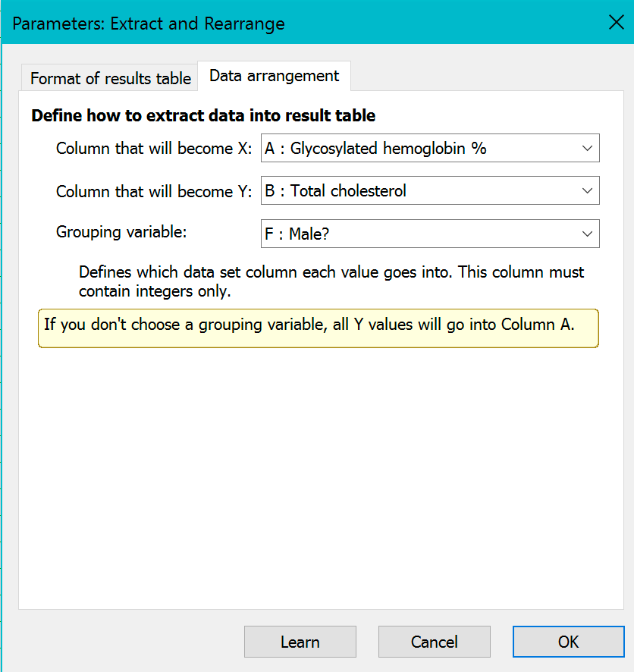Expand the Grouping variable dropdown arrow
This screenshot has width=634, height=672.
(x=587, y=234)
